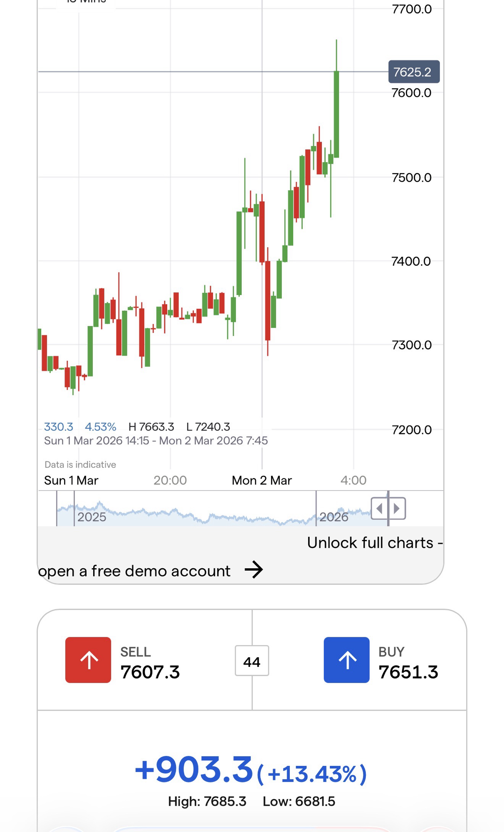Click the navigator scroll-right arrow
The height and width of the screenshot is (832, 504).
(397, 508)
